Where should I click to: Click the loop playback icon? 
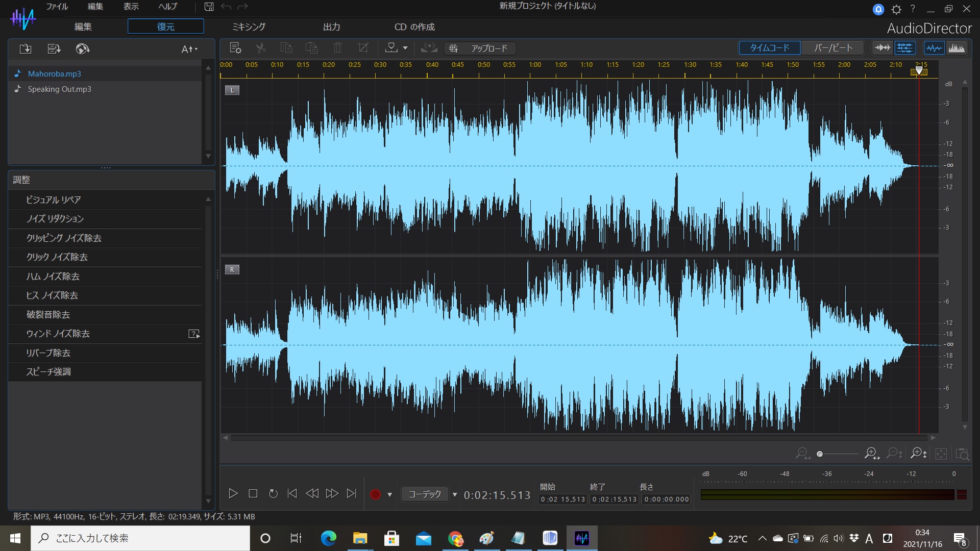tap(273, 494)
